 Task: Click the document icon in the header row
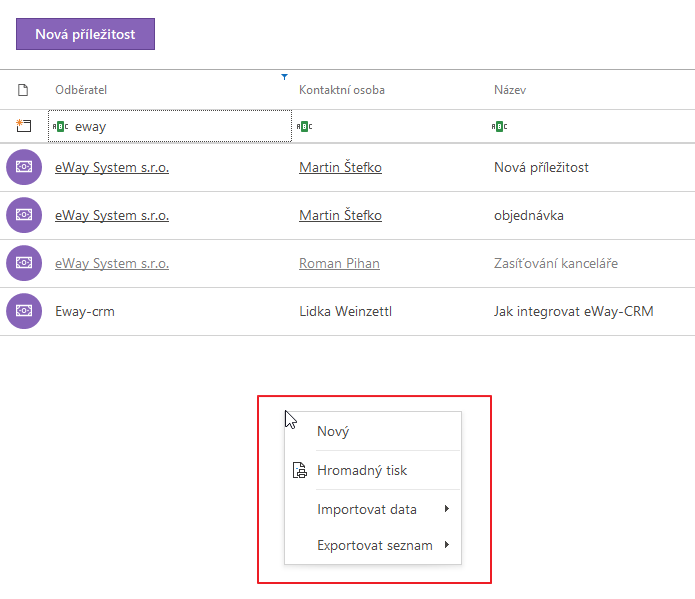[23, 90]
